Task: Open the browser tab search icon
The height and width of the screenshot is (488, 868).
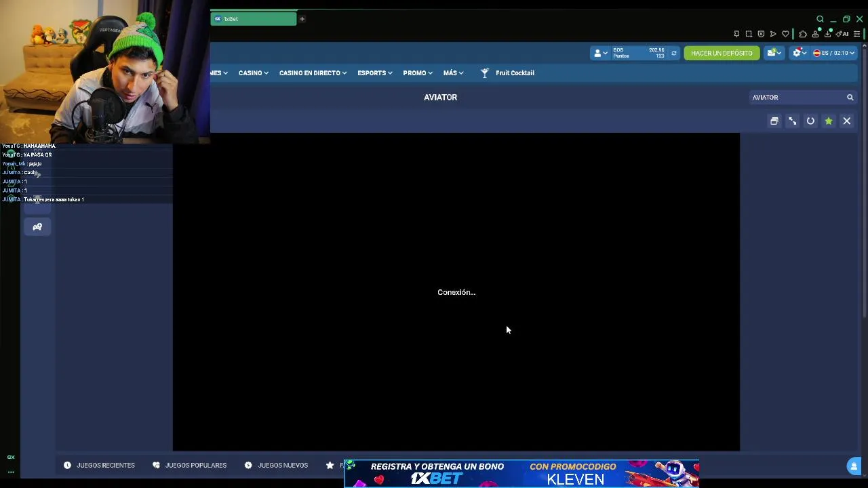Action: tap(820, 19)
